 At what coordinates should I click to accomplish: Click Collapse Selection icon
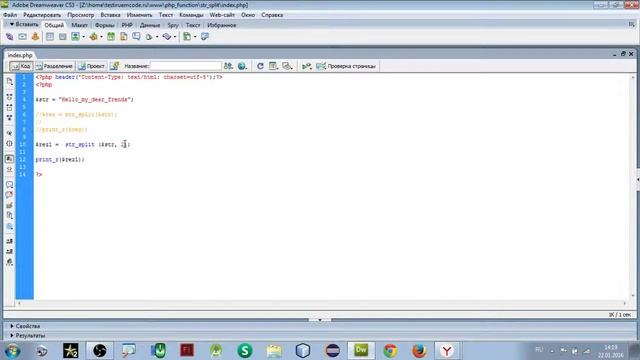coord(9,107)
